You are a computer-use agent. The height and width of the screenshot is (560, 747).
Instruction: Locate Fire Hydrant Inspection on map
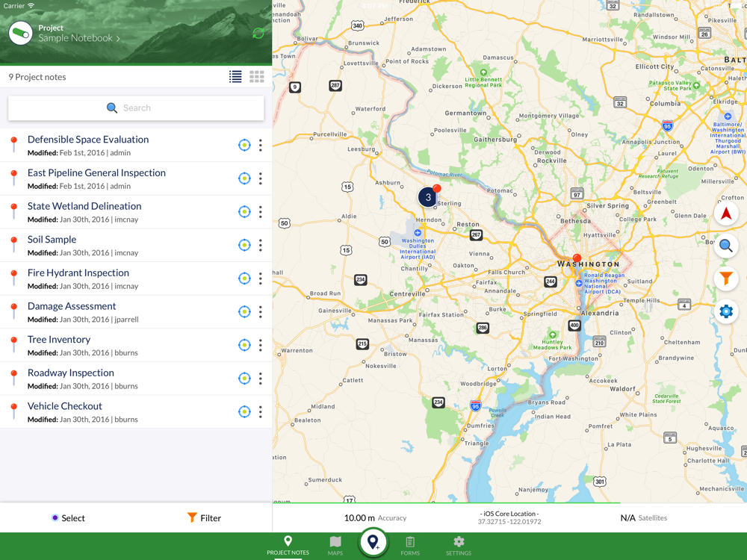244,279
